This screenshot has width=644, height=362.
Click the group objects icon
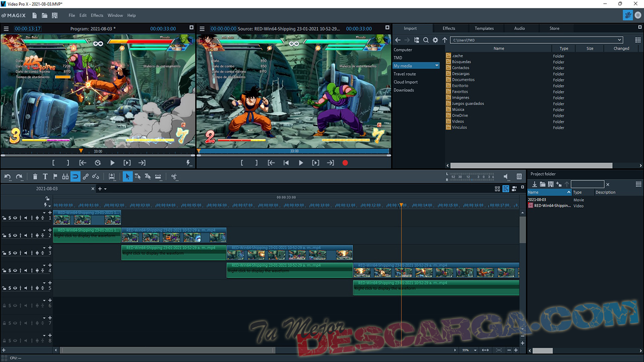(x=86, y=176)
